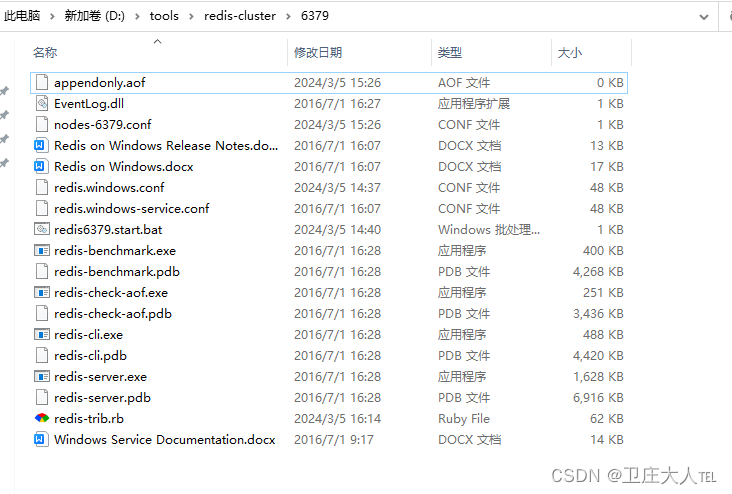Screen dimensions: 732x494
Task: Go to 此电脑 in the address bar
Action: pos(22,16)
